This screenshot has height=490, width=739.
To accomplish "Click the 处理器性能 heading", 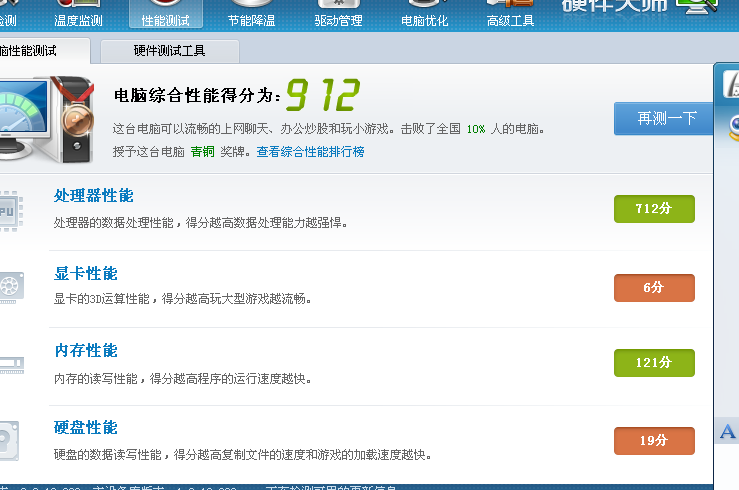I will point(93,196).
